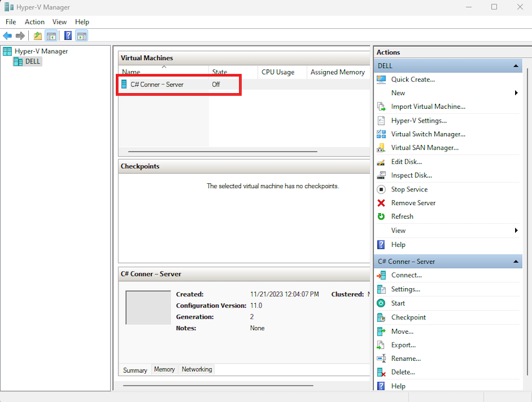Viewport: 532px width, 402px height.
Task: Collapse the C# Conner – Server actions section
Action: (516, 261)
